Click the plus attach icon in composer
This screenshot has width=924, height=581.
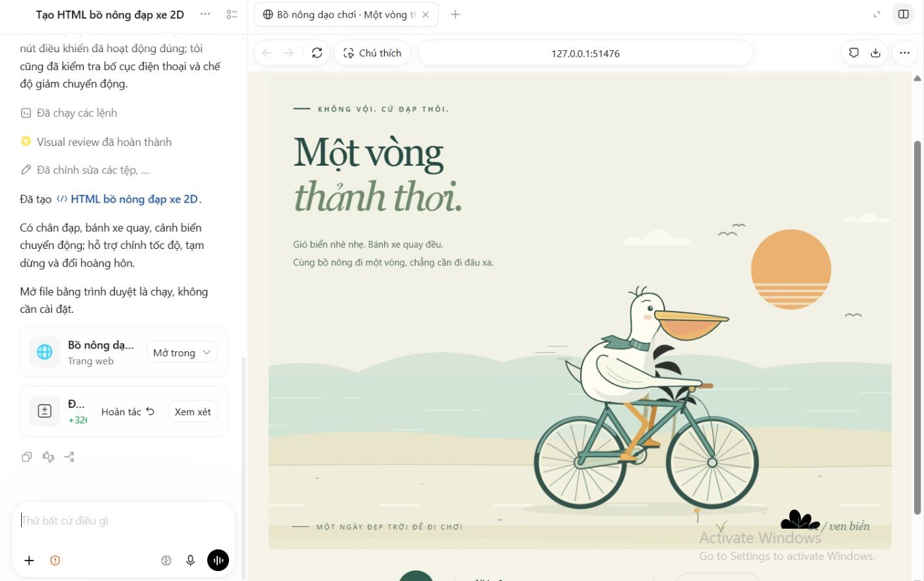29,560
